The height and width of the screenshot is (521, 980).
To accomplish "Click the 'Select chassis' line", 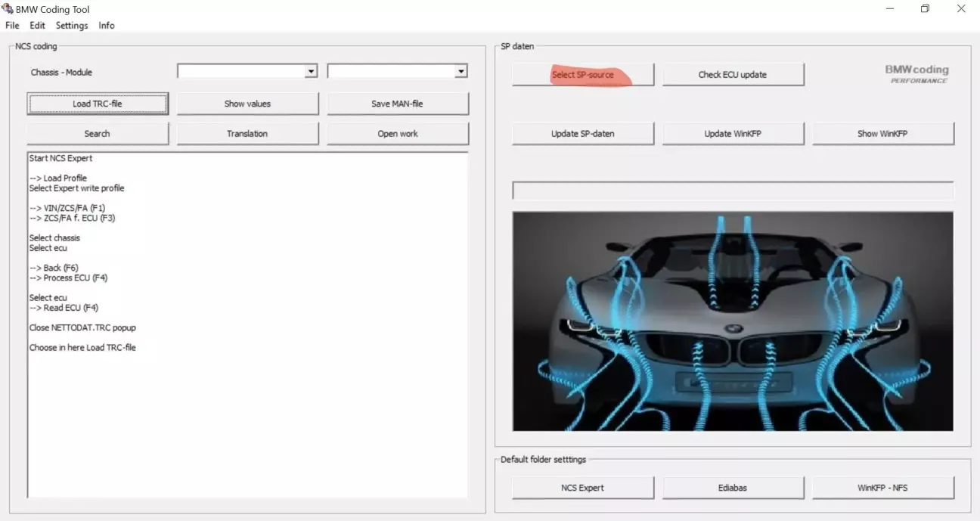I will pos(54,237).
